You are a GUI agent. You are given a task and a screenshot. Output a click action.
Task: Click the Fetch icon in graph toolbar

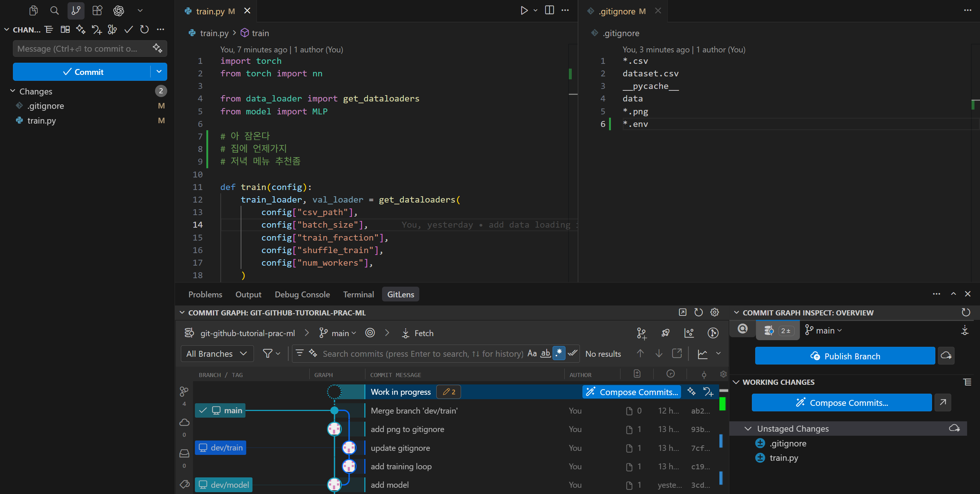pos(406,333)
